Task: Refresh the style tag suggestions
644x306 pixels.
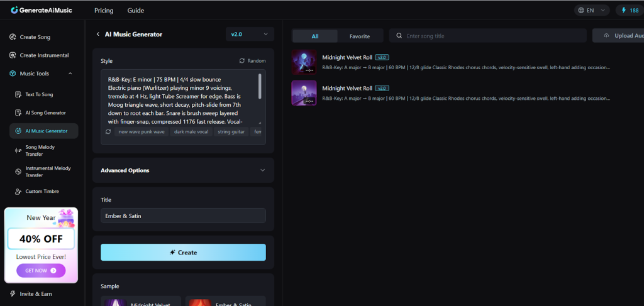Action: point(108,132)
